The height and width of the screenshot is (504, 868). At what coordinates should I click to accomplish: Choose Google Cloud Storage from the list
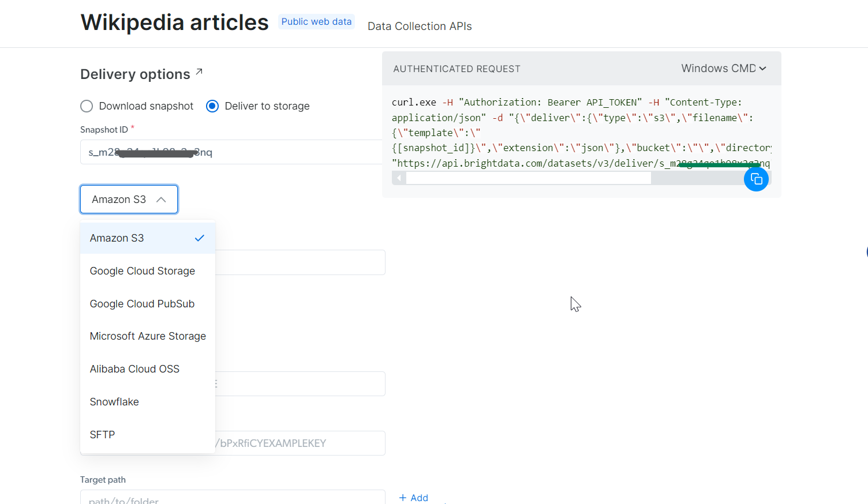pos(142,270)
